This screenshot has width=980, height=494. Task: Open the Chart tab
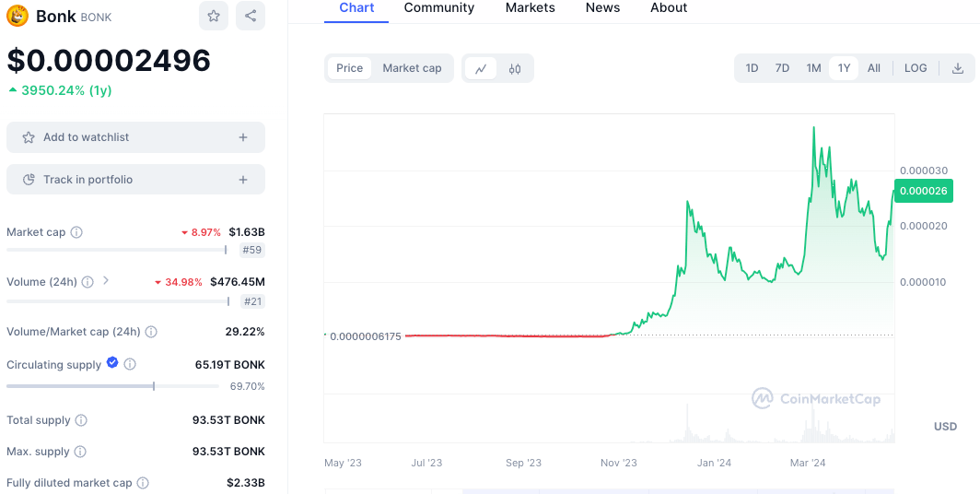pyautogui.click(x=356, y=8)
